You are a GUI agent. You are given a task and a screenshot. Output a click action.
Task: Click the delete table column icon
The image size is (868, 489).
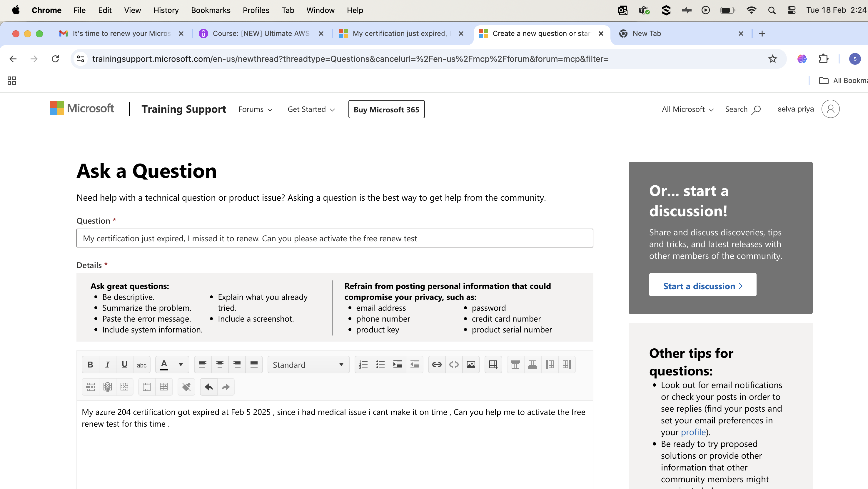click(108, 387)
